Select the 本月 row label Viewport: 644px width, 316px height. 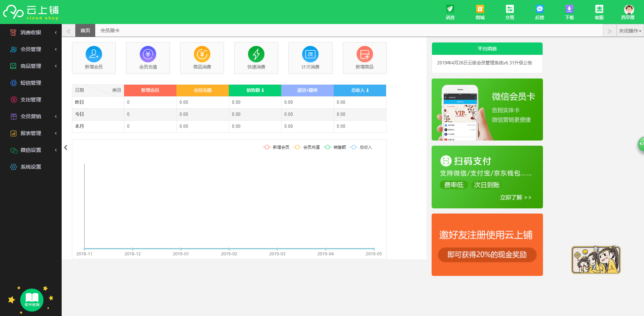[79, 126]
